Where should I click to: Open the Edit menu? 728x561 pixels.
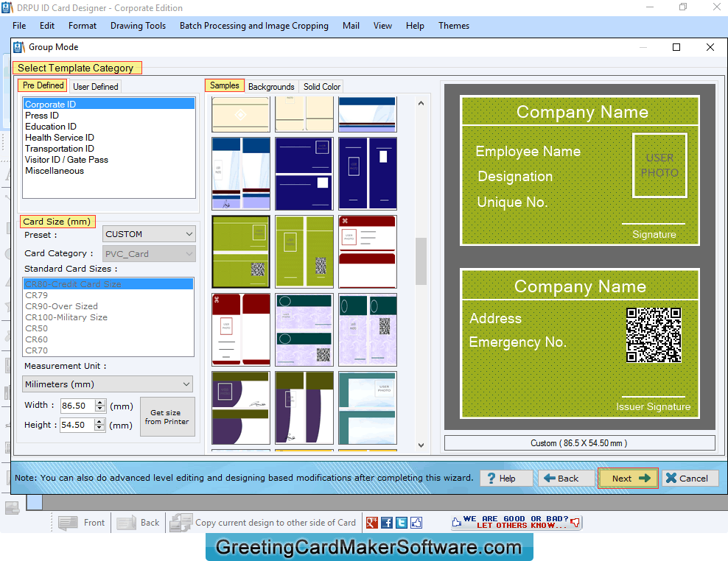click(47, 26)
